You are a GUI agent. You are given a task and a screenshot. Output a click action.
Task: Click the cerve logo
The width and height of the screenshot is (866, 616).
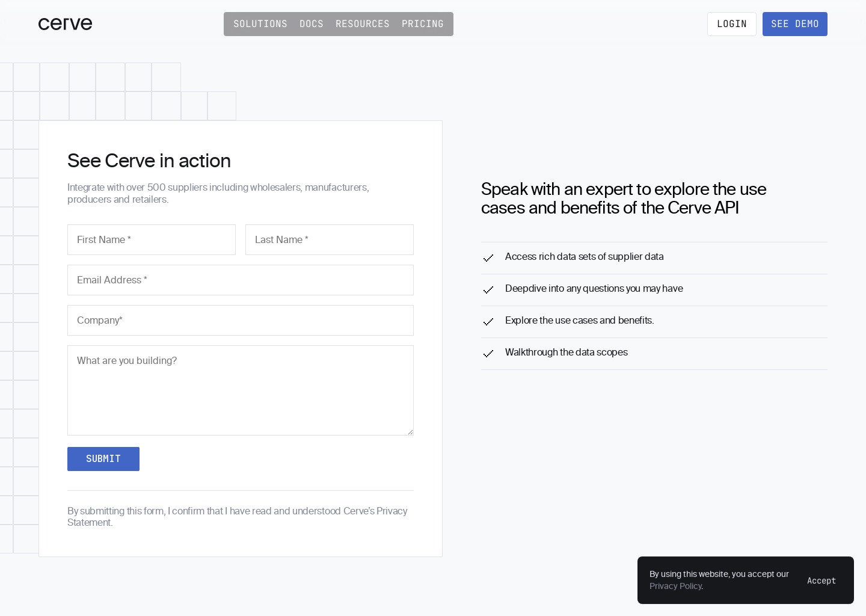[65, 24]
